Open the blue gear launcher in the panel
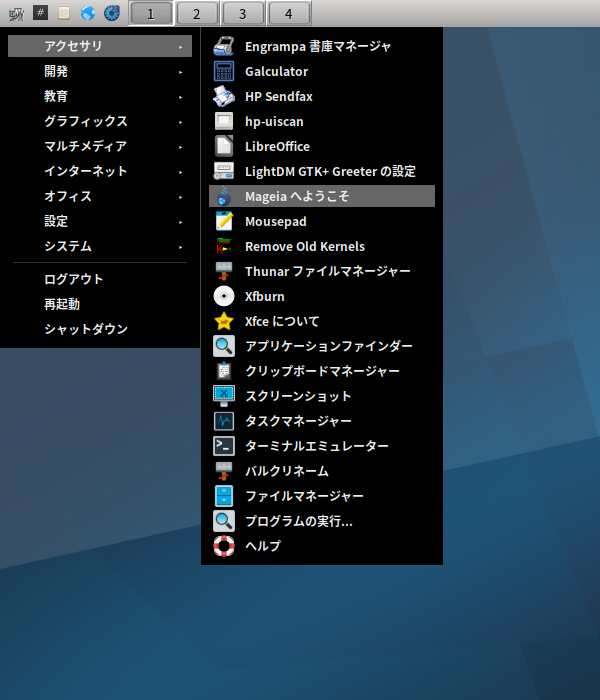600x700 pixels. 112,13
